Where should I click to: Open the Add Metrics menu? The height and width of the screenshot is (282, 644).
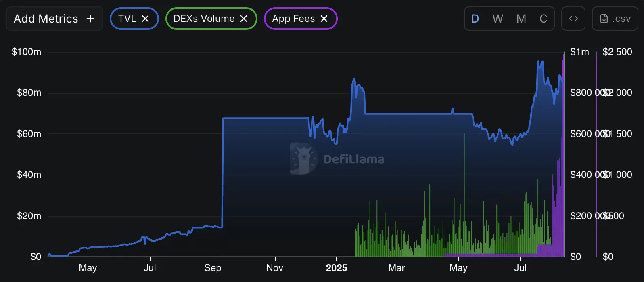[x=54, y=19]
